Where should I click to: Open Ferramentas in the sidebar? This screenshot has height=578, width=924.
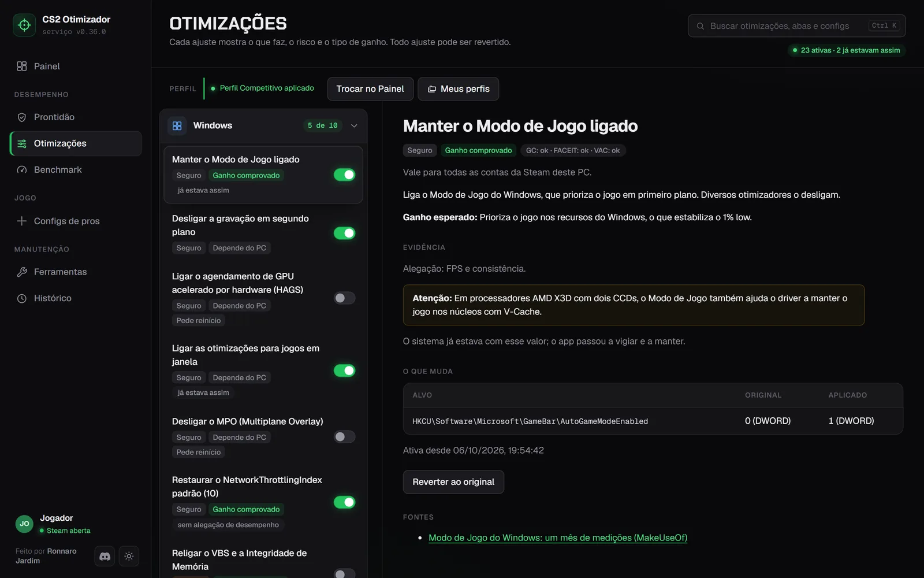coord(76,272)
